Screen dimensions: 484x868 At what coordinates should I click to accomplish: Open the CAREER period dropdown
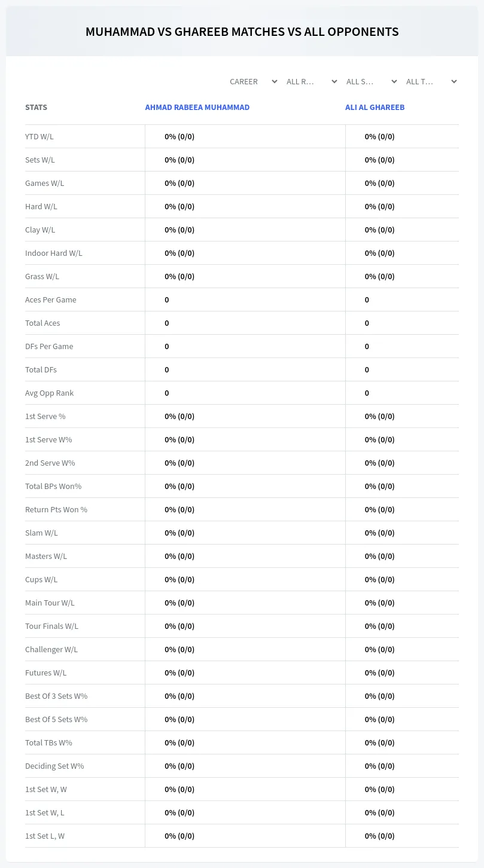(x=252, y=81)
